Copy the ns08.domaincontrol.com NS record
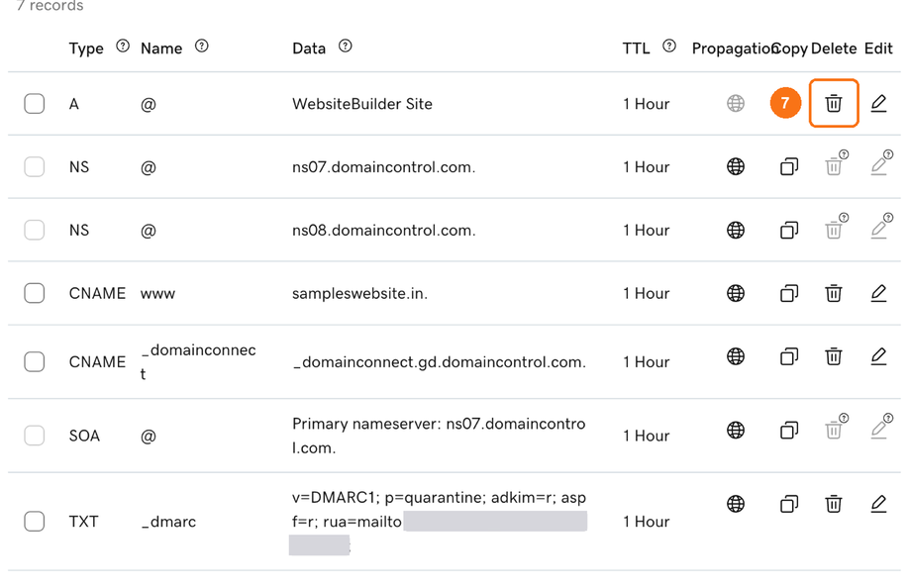910x588 pixels. click(789, 230)
